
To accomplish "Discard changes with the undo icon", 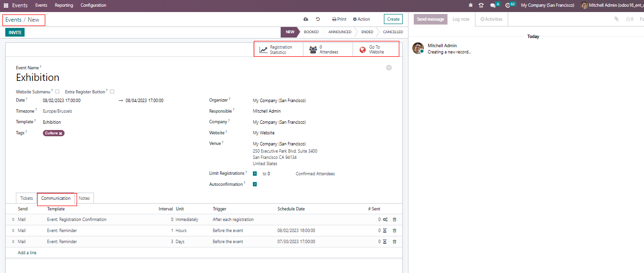I will (x=318, y=19).
